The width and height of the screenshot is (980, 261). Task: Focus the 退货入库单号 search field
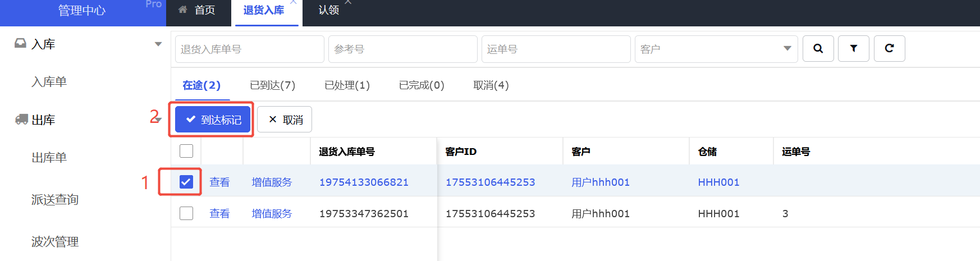[250, 49]
